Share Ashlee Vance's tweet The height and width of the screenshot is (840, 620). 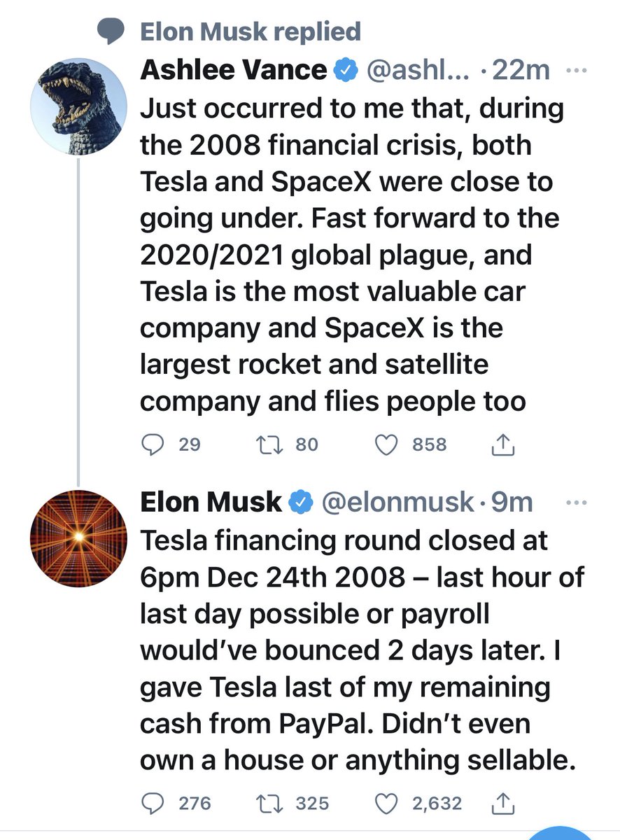point(505,443)
